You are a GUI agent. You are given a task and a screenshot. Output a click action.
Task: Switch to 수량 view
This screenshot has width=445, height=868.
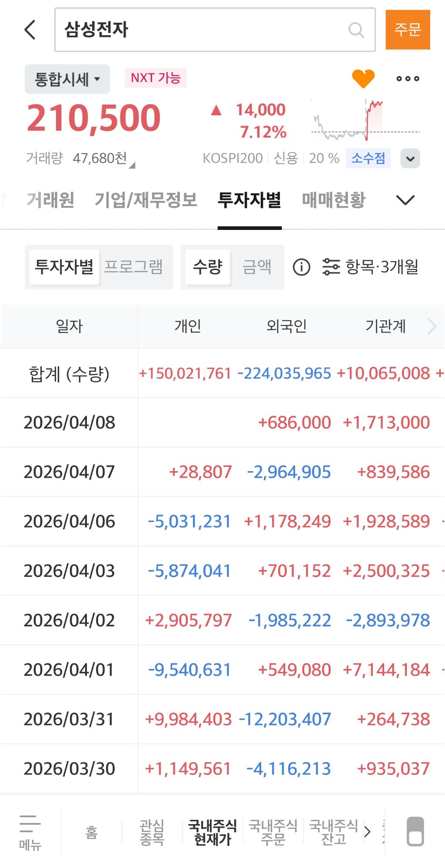208,267
